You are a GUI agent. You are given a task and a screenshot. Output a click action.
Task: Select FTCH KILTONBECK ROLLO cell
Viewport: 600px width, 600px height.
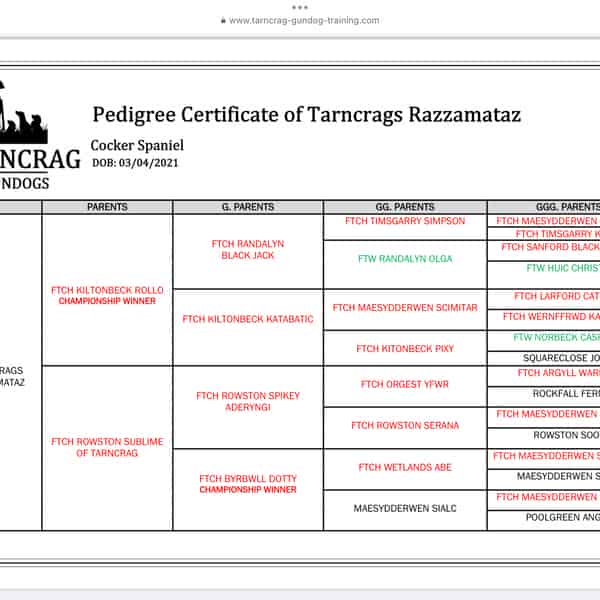(x=107, y=290)
